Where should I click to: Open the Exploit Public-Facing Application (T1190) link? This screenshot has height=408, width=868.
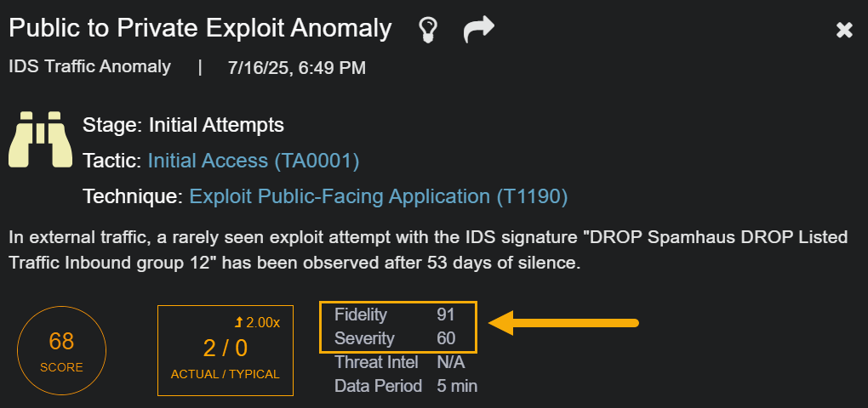(x=378, y=196)
